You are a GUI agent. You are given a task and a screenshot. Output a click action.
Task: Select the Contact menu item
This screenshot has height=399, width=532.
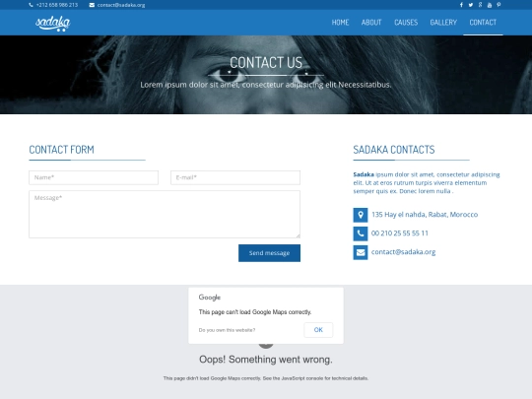pos(483,23)
